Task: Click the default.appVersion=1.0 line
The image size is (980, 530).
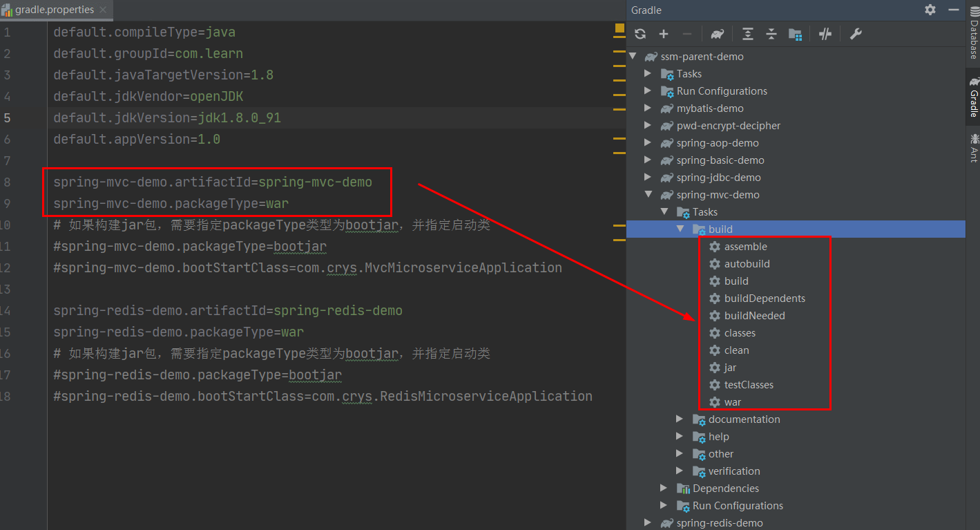Action: pyautogui.click(x=137, y=139)
